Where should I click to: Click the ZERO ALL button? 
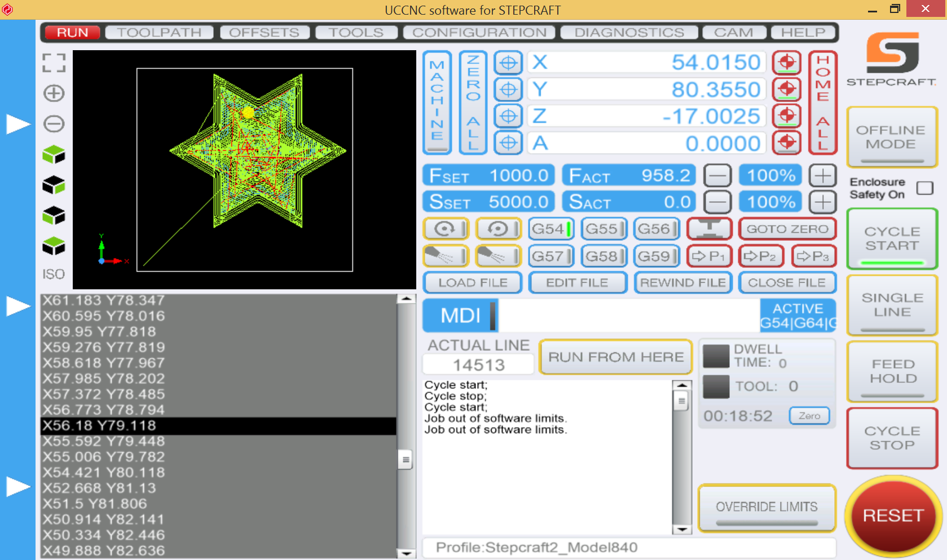(x=473, y=103)
